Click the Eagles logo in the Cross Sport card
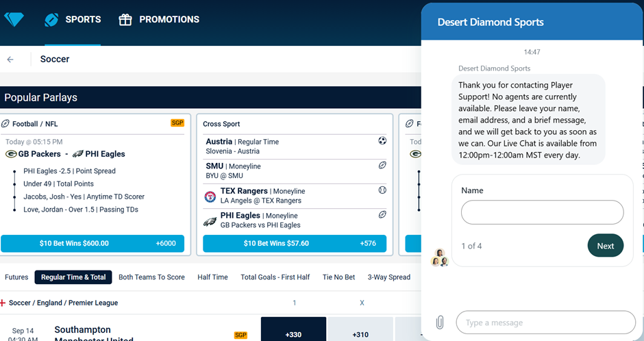The width and height of the screenshot is (644, 341). [x=210, y=221]
